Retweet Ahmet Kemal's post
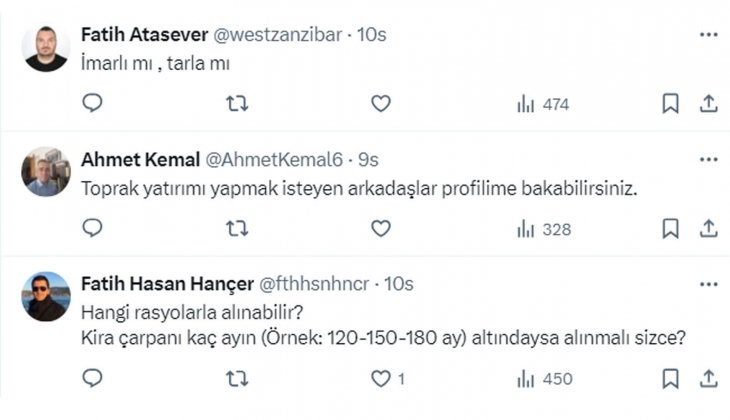Screen dimensions: 730x420 [x=237, y=229]
